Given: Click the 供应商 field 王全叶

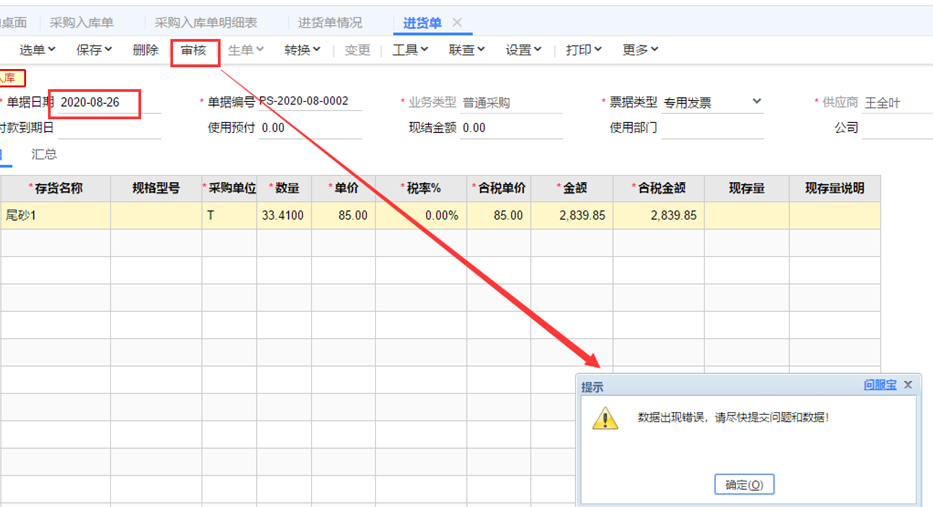Looking at the screenshot, I should click(897, 102).
